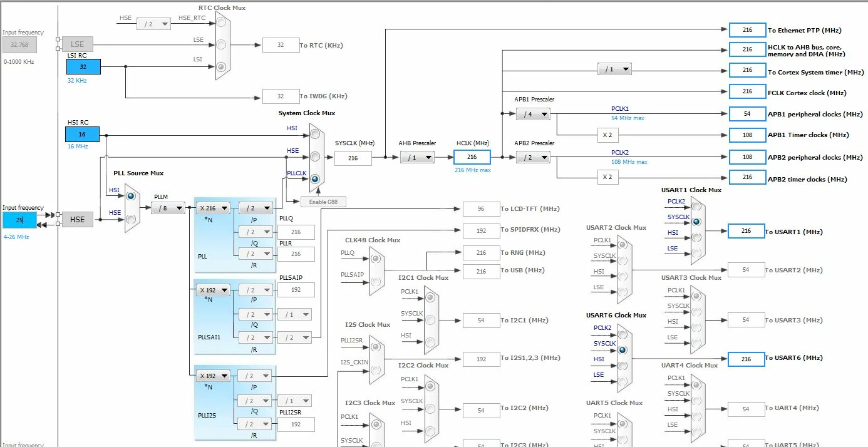The image size is (868, 447).
Task: Open the APB2 Prescaler dropdown
Action: pos(533,158)
